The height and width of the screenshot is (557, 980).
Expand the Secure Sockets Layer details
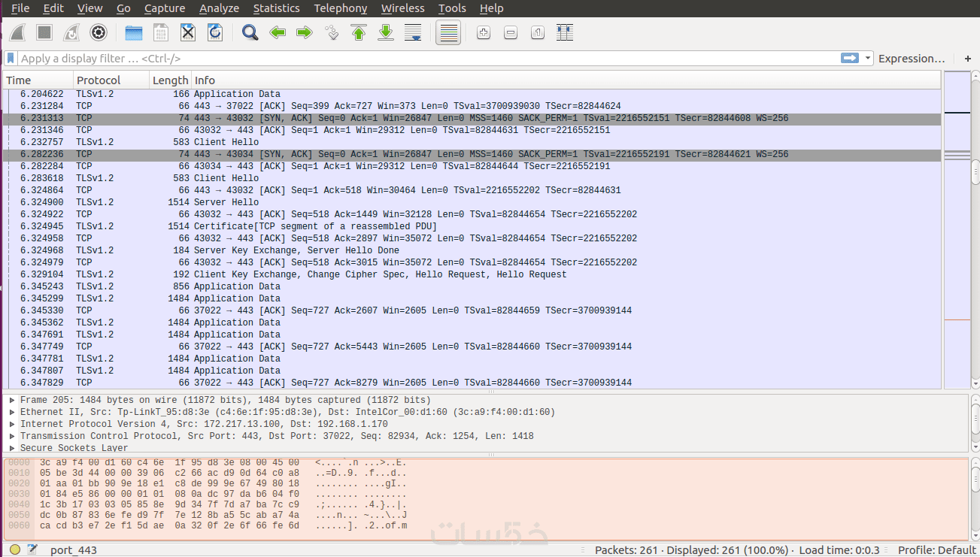coord(12,449)
